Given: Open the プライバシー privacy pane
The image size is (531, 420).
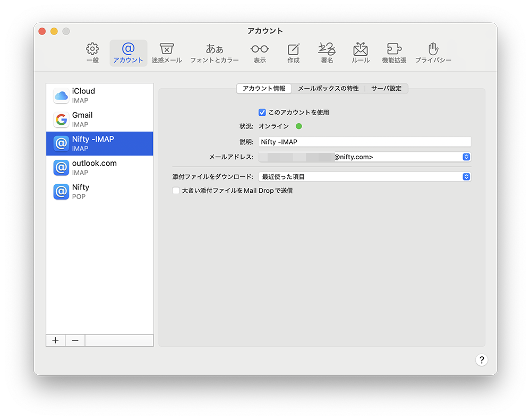Looking at the screenshot, I should 433,53.
